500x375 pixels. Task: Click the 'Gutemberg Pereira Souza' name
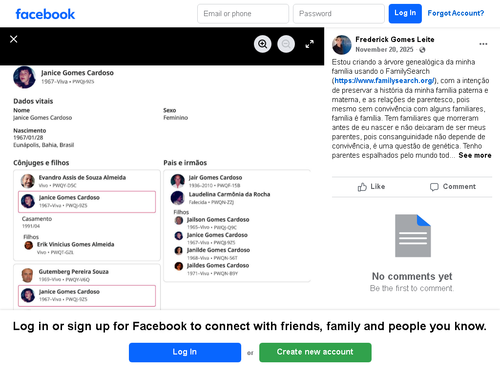(x=74, y=272)
